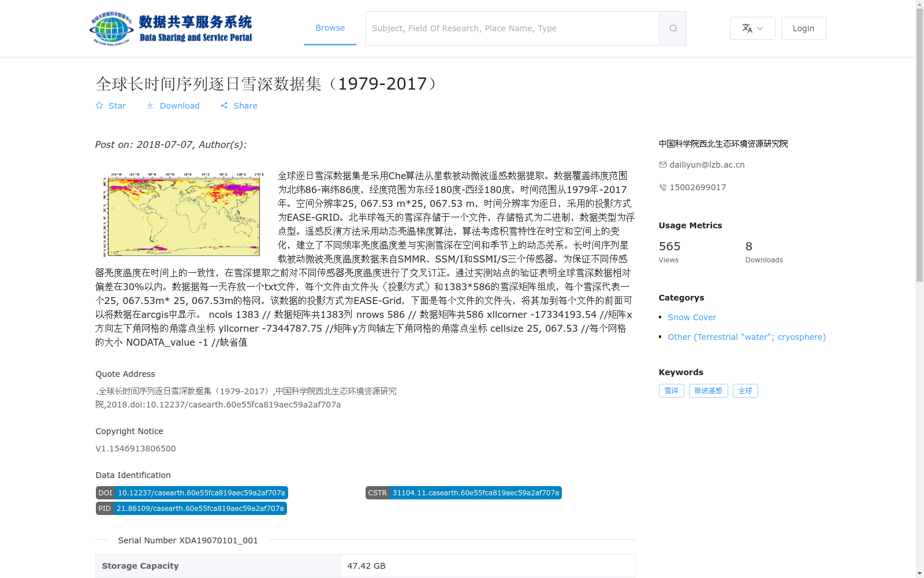The width and height of the screenshot is (924, 578).
Task: Select the Quote Address citation text
Action: point(246,398)
